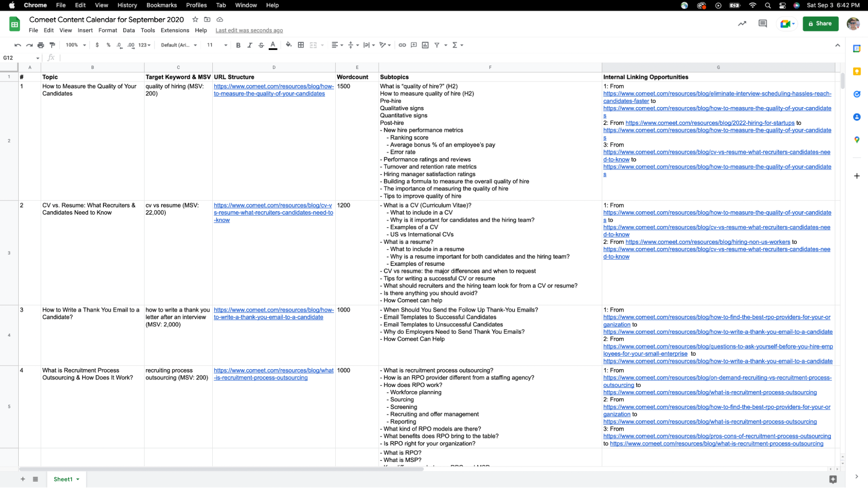
Task: Click the Google account avatar
Action: (x=853, y=23)
